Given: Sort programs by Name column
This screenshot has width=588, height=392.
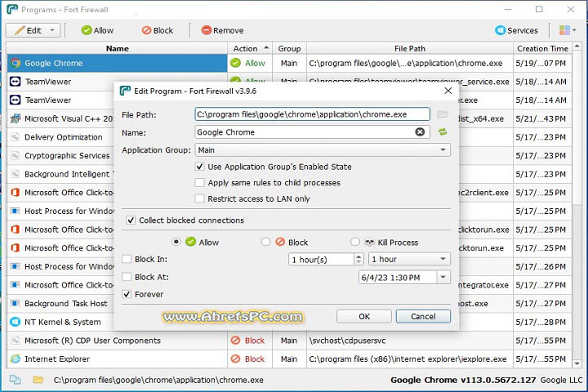Looking at the screenshot, I should pyautogui.click(x=117, y=48).
